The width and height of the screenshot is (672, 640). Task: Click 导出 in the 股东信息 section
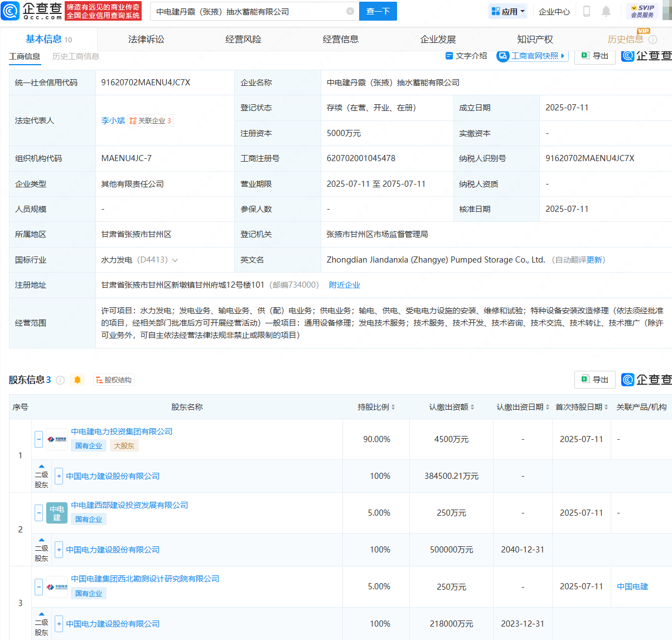595,380
